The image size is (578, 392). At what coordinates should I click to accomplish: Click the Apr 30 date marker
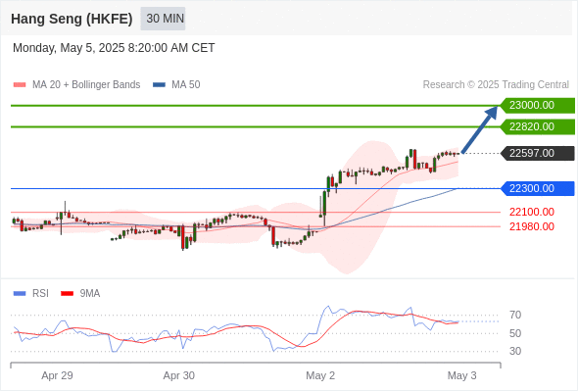click(178, 375)
